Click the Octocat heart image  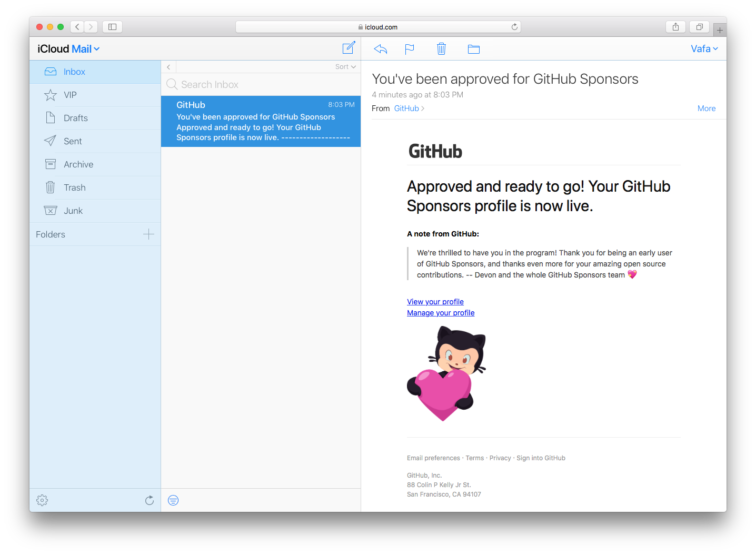coord(446,373)
